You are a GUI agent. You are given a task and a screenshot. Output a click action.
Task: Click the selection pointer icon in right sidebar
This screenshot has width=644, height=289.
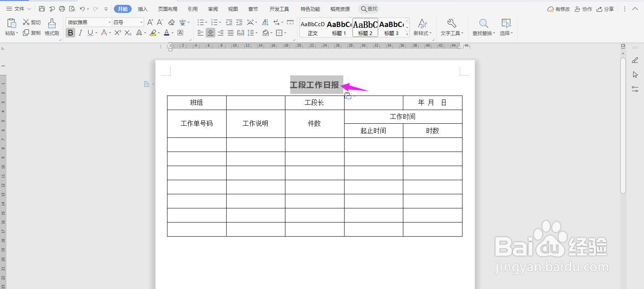pos(635,75)
